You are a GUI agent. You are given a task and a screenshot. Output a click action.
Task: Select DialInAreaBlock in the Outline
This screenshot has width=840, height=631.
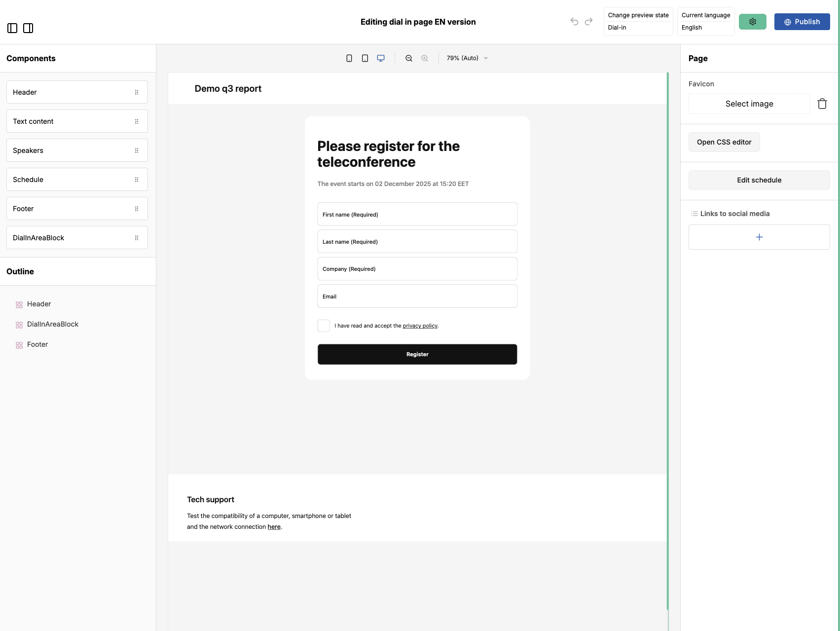[x=53, y=324]
